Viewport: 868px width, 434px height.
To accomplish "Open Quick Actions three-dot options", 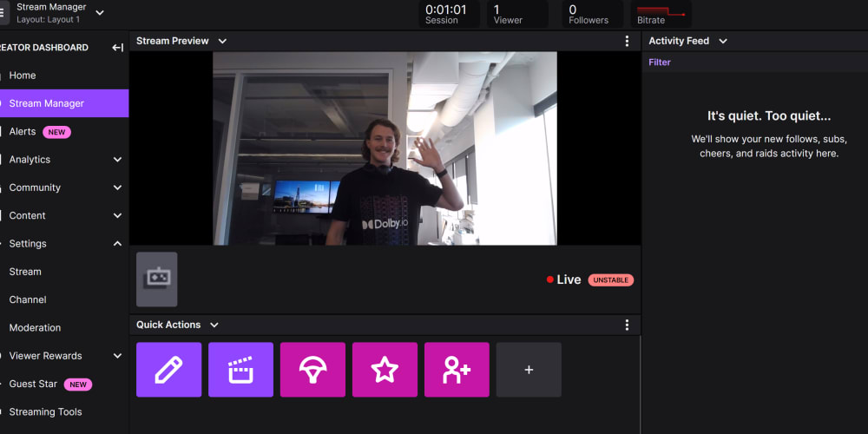I will pos(627,325).
